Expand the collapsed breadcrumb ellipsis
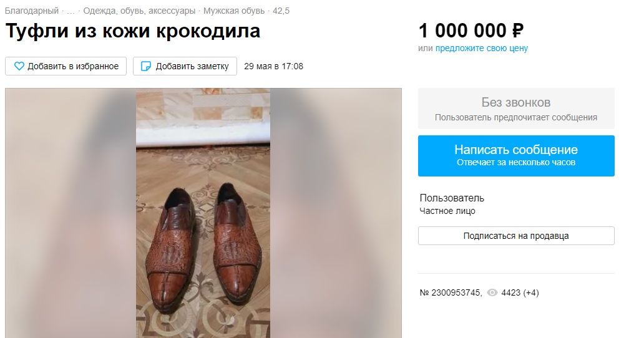The width and height of the screenshot is (644, 338). [71, 11]
